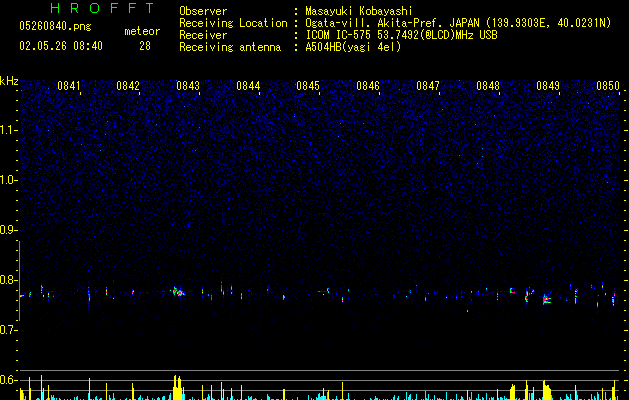Click the 'Observer' field label
The image size is (629, 400).
pos(203,11)
